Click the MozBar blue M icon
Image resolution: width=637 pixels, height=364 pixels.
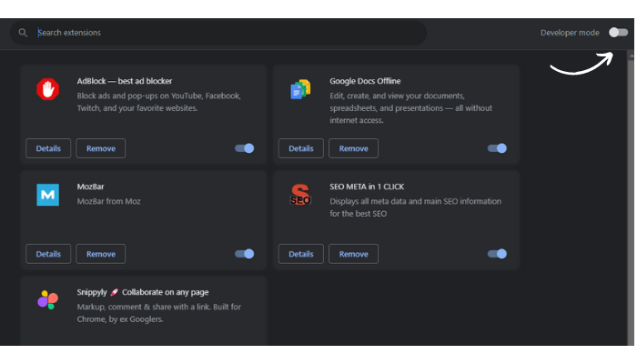(48, 195)
